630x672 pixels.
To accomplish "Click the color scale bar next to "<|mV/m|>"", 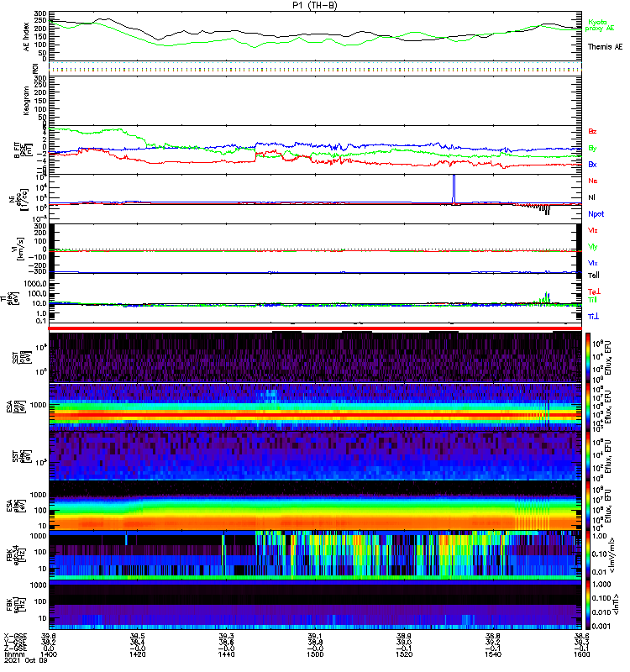I will coord(588,555).
